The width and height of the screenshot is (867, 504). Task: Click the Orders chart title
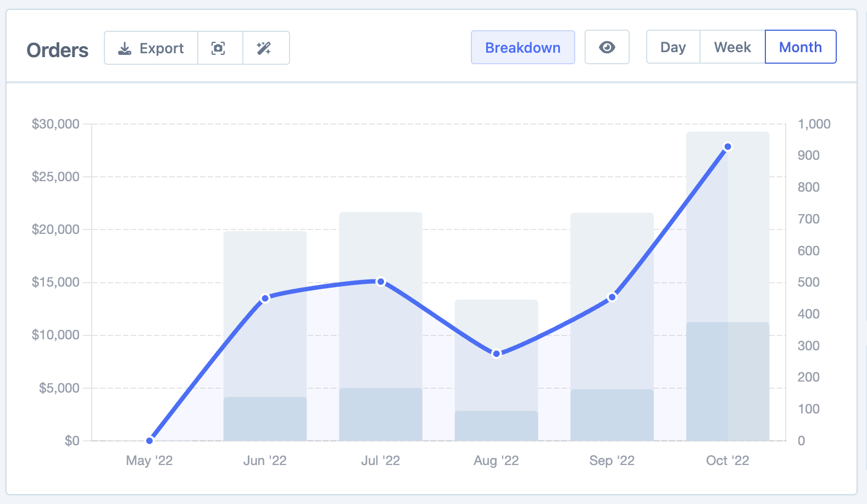point(58,50)
